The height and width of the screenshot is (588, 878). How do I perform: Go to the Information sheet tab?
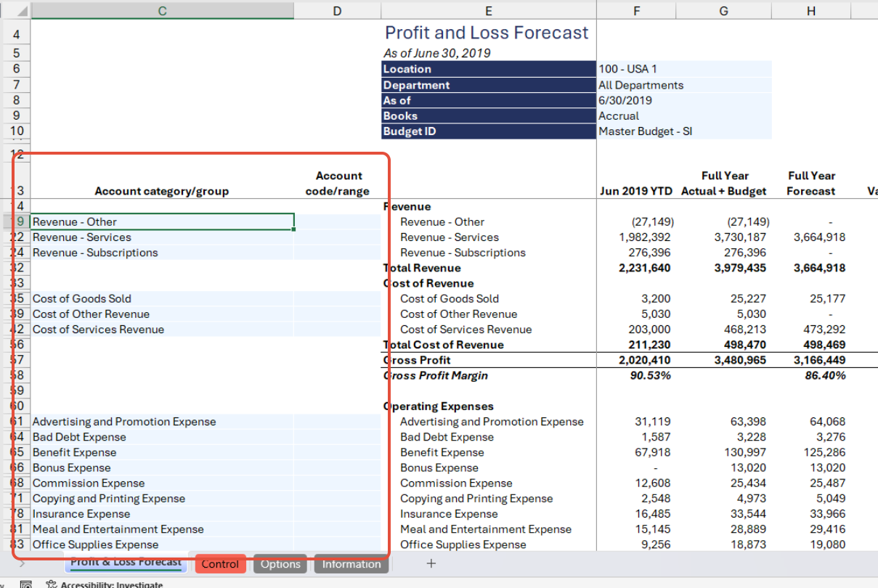click(x=351, y=564)
